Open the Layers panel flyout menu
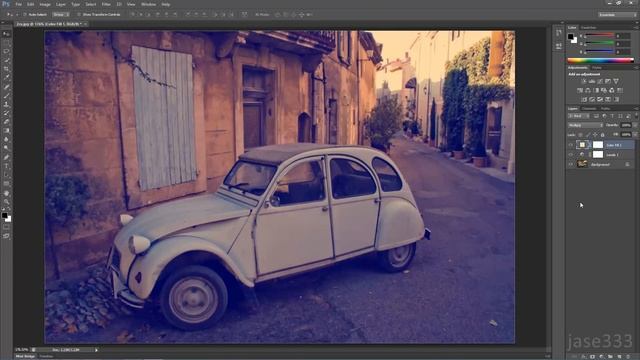The width and height of the screenshot is (640, 360). tap(636, 109)
